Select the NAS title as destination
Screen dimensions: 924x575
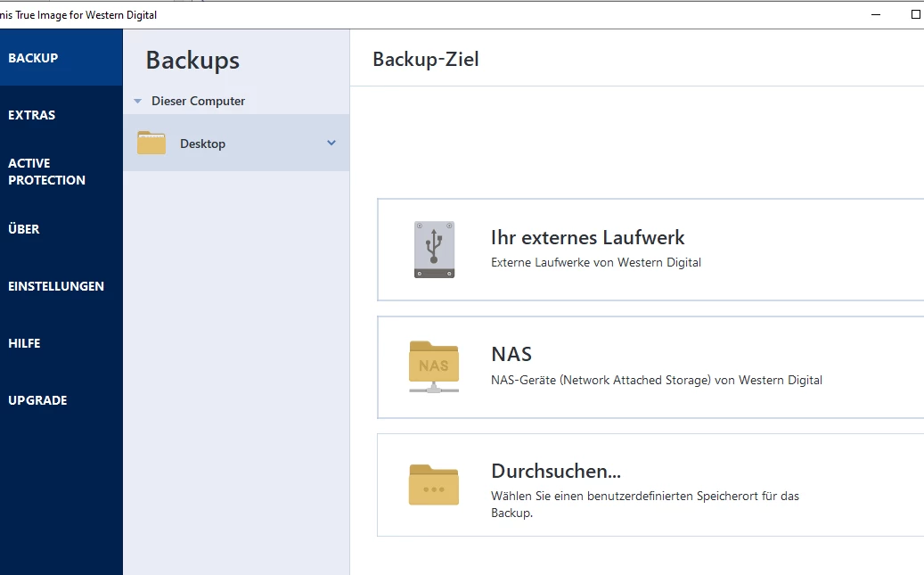511,354
